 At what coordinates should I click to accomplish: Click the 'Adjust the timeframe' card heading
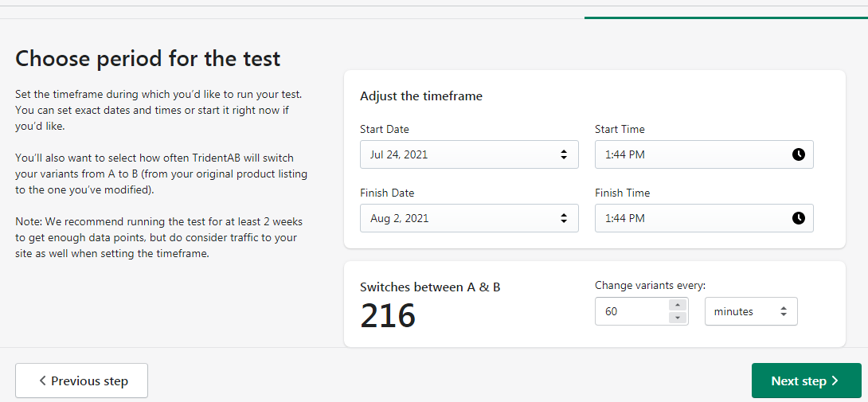point(421,96)
